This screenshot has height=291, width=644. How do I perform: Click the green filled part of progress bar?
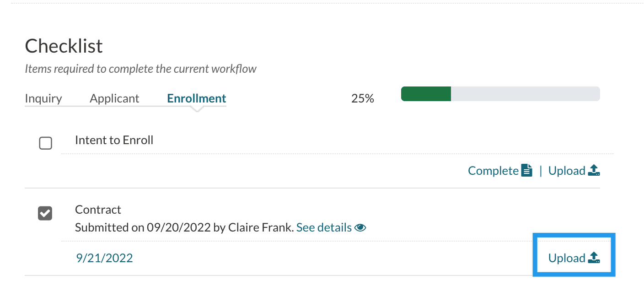click(426, 94)
